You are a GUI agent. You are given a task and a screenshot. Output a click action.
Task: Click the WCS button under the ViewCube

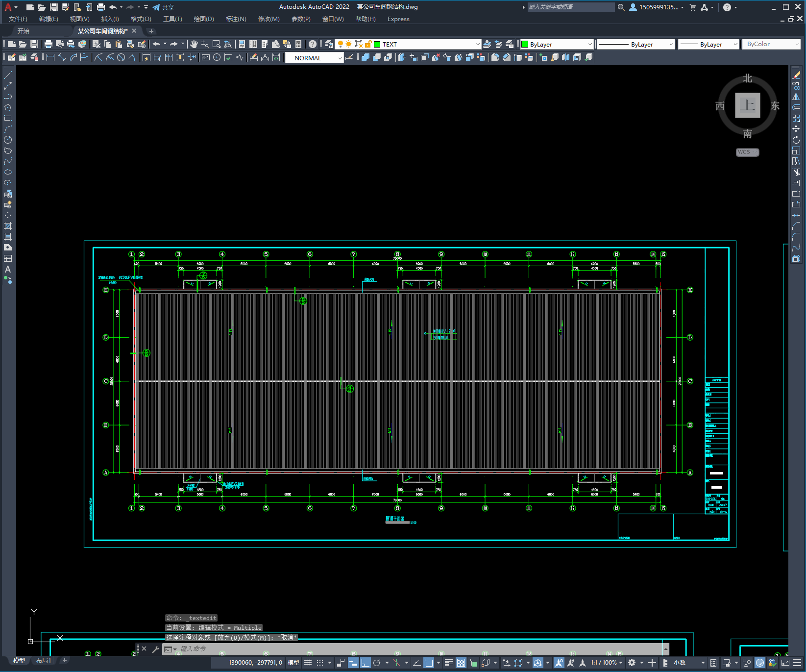tap(747, 152)
